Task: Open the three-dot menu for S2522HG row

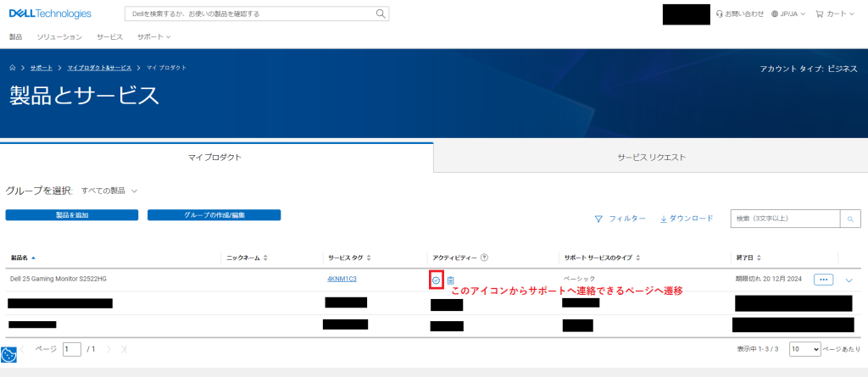Action: click(823, 279)
